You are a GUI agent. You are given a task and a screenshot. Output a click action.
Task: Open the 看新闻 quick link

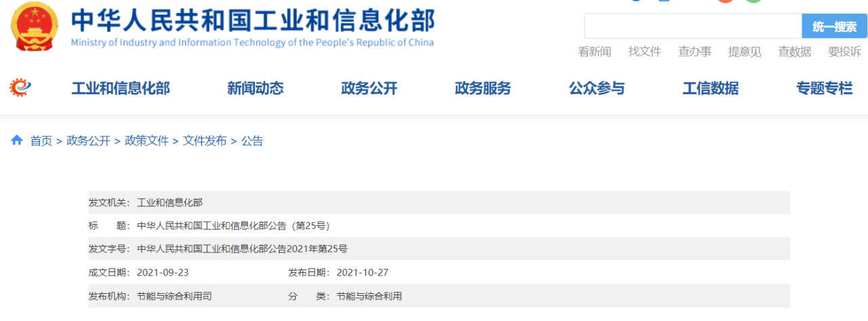(595, 52)
